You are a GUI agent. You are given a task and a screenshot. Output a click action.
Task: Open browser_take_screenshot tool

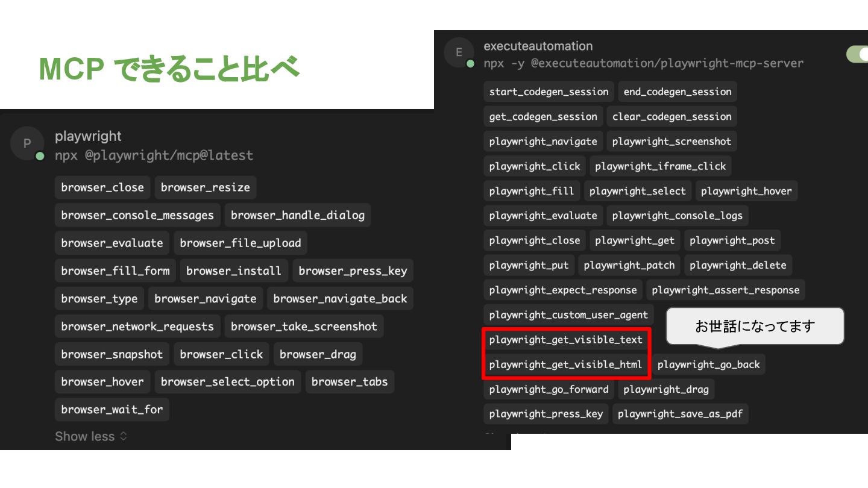304,326
